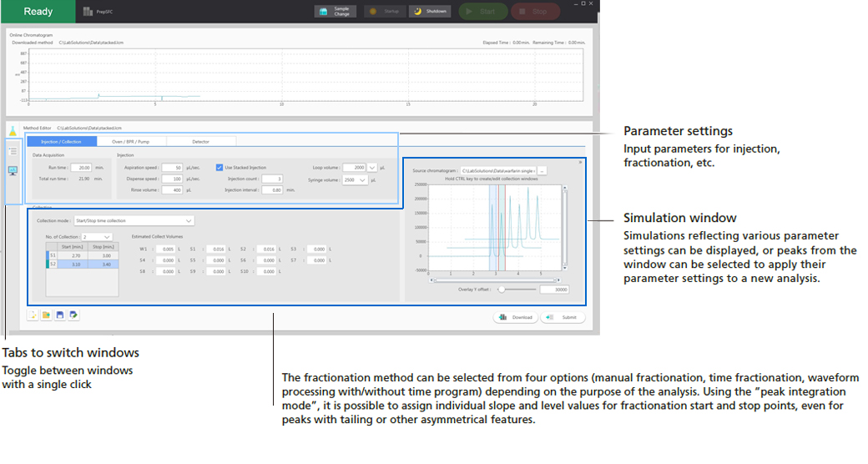Save method with the floppy disk icon

(60, 315)
